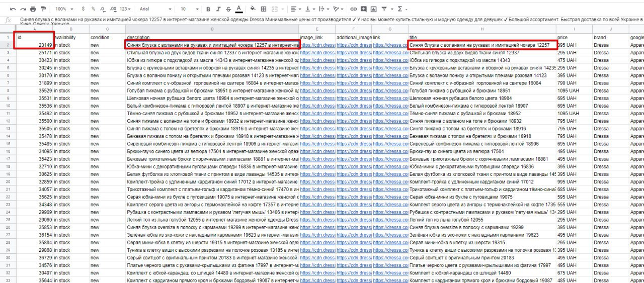Format as percent with the % icon
Screen dimensions: 644x283
93,9
